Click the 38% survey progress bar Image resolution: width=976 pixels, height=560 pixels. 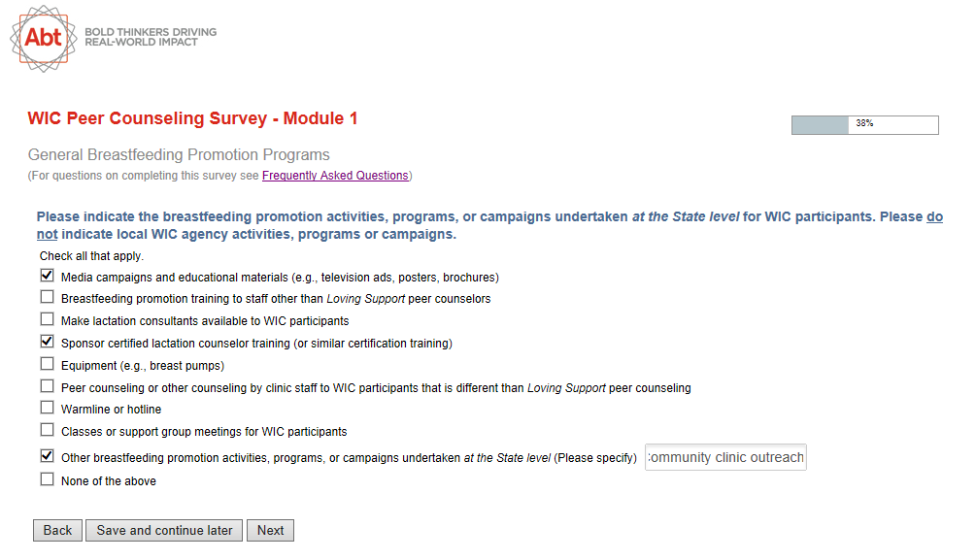click(864, 124)
